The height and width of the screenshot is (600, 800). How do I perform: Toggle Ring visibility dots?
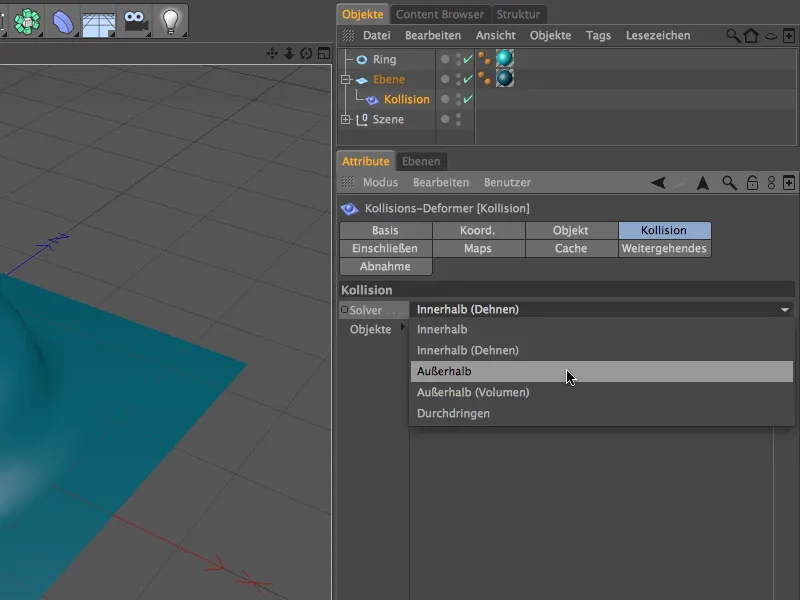tap(458, 59)
